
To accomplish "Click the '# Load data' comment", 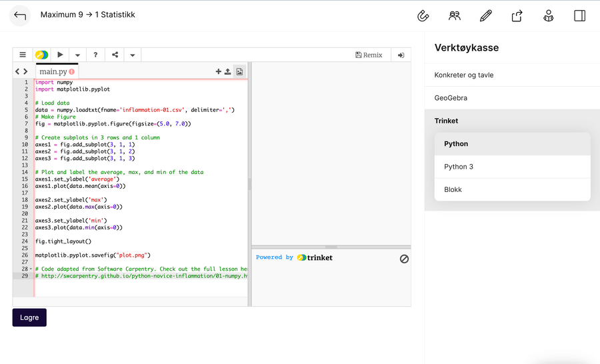I will tap(53, 103).
